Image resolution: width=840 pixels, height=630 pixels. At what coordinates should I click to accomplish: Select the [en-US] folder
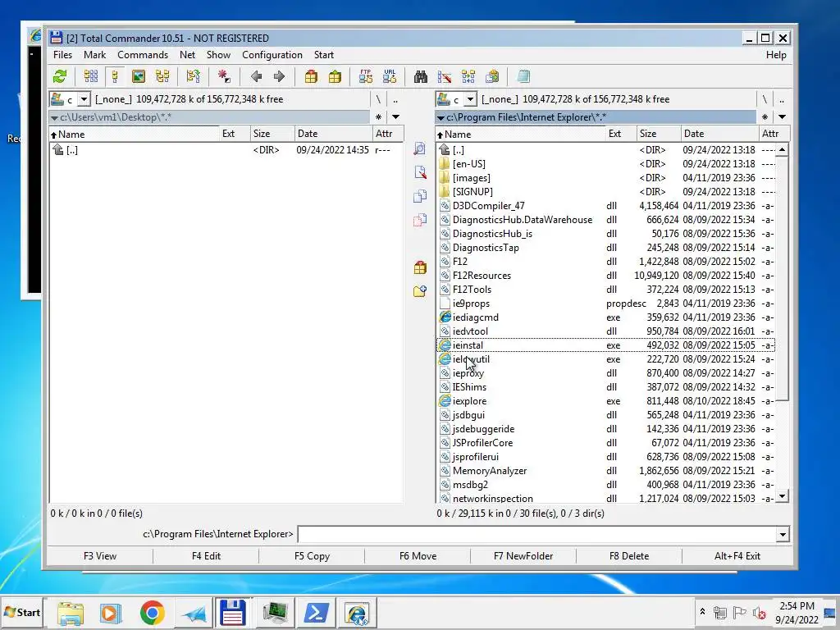[606, 164]
